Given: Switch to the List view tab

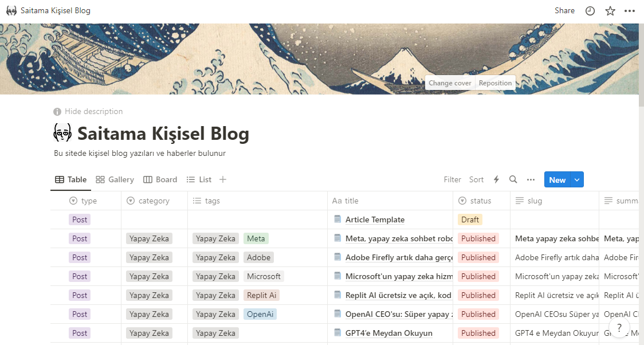Looking at the screenshot, I should click(199, 179).
